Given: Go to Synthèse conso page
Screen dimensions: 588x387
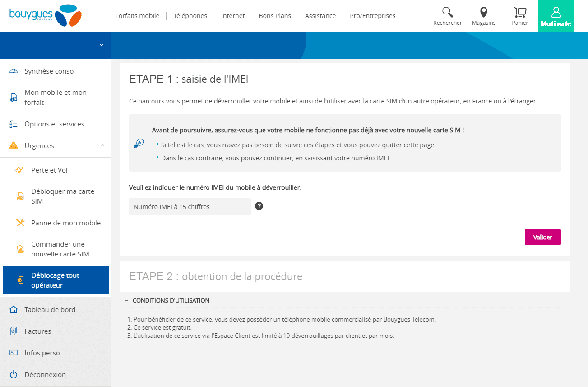Looking at the screenshot, I should coord(49,71).
